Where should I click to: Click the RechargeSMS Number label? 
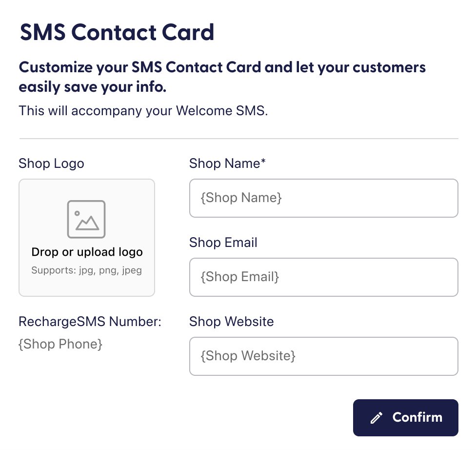pos(89,322)
